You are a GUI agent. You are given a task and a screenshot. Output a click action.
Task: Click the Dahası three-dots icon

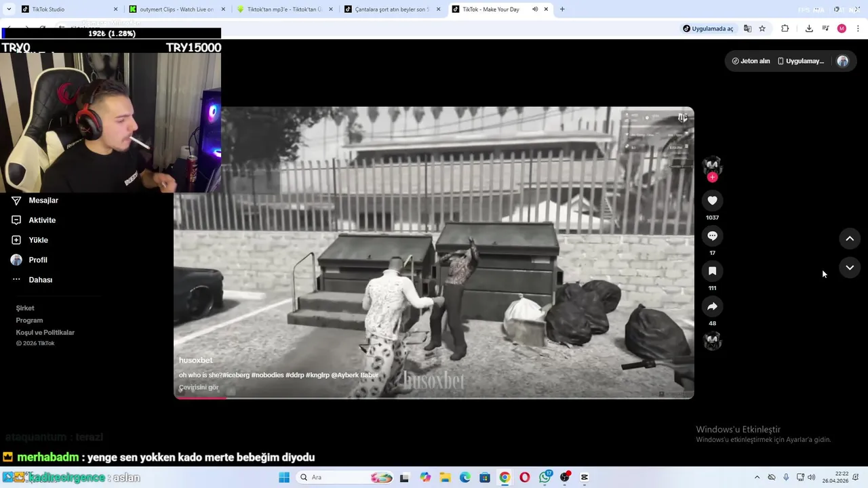16,280
